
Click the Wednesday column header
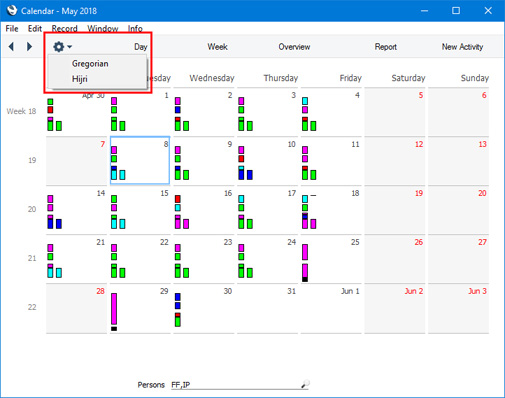[x=212, y=78]
